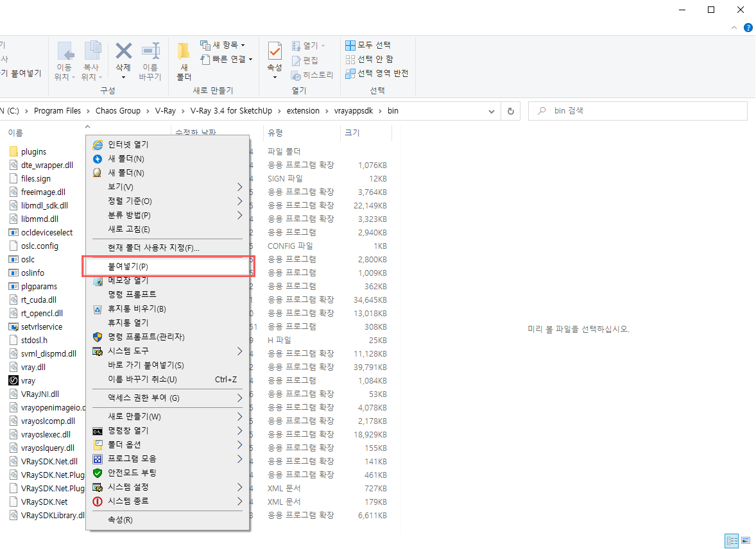The width and height of the screenshot is (756, 549).
Task: Select the file files.sign
Action: coord(36,179)
